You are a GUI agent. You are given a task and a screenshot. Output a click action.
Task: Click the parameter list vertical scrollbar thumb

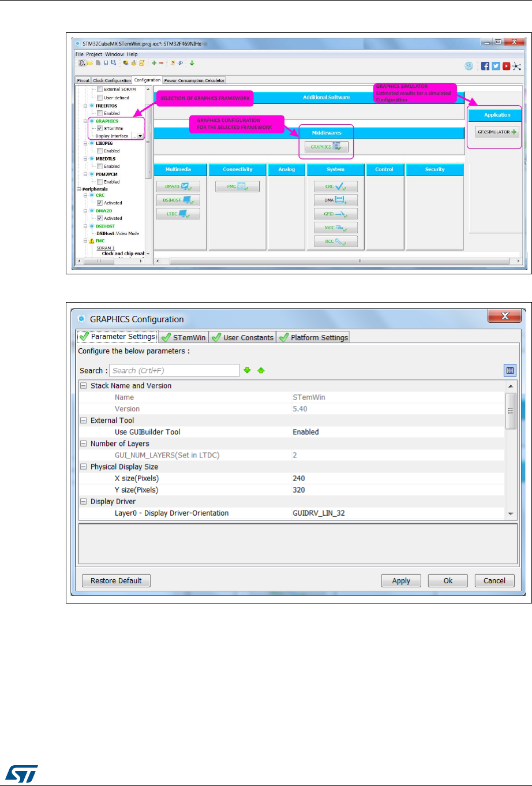pyautogui.click(x=510, y=411)
